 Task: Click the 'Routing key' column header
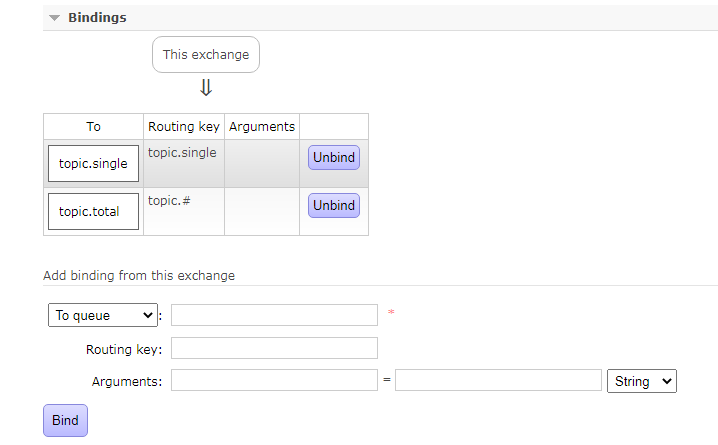(184, 126)
